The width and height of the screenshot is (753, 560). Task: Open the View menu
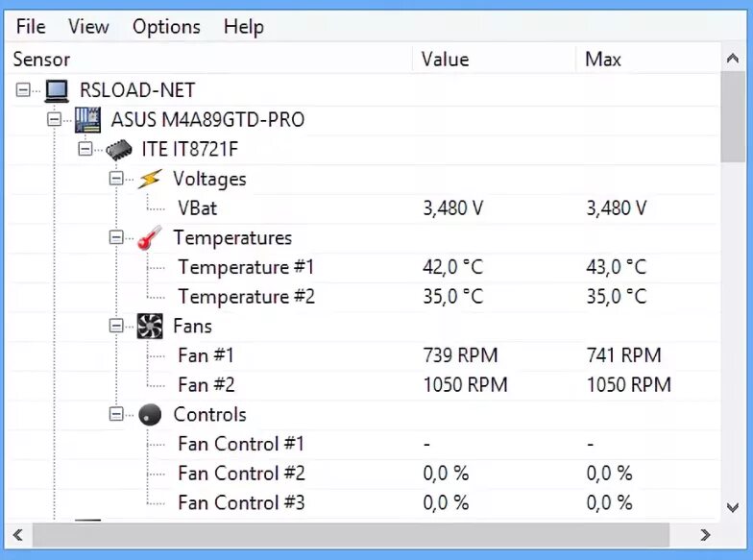coord(88,26)
